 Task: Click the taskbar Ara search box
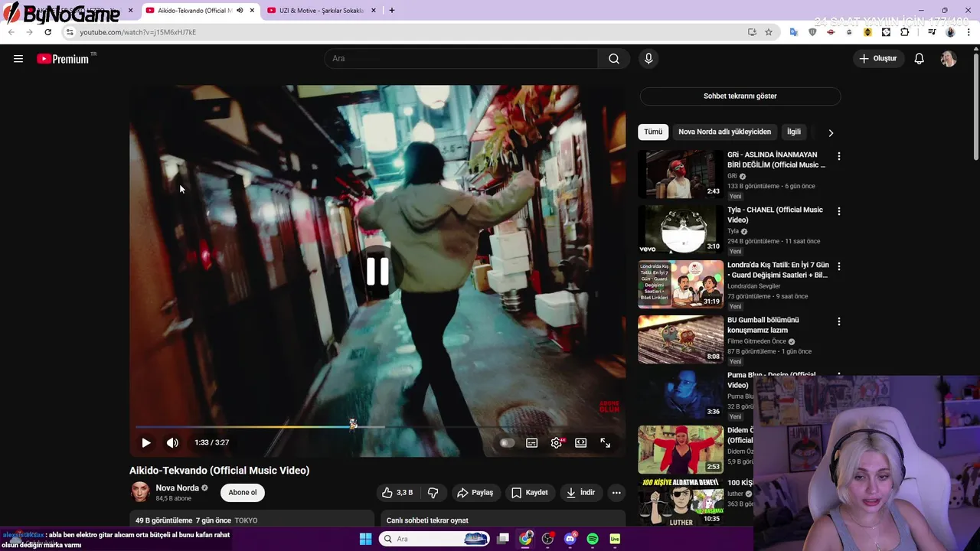coord(434,539)
